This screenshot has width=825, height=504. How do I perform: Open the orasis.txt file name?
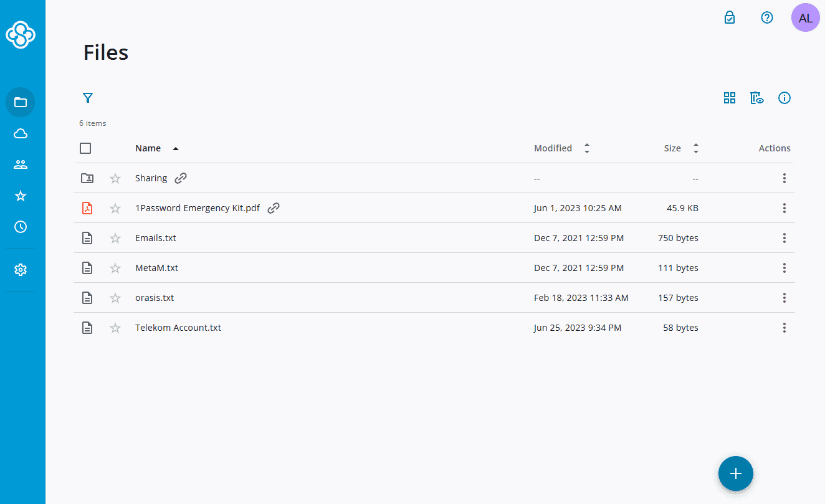click(155, 298)
